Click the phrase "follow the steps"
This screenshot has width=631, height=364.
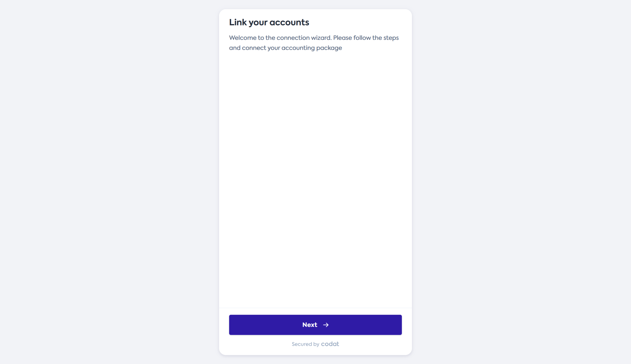(x=376, y=38)
